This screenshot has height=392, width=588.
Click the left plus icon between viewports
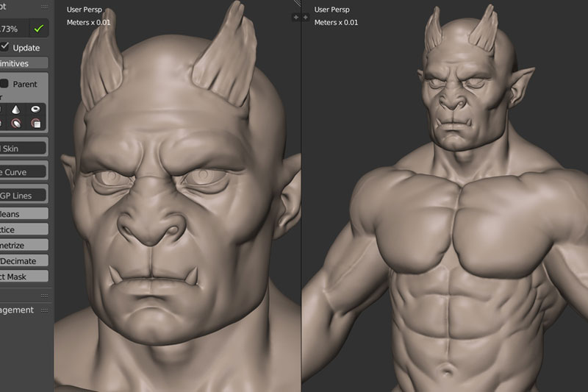(x=296, y=17)
